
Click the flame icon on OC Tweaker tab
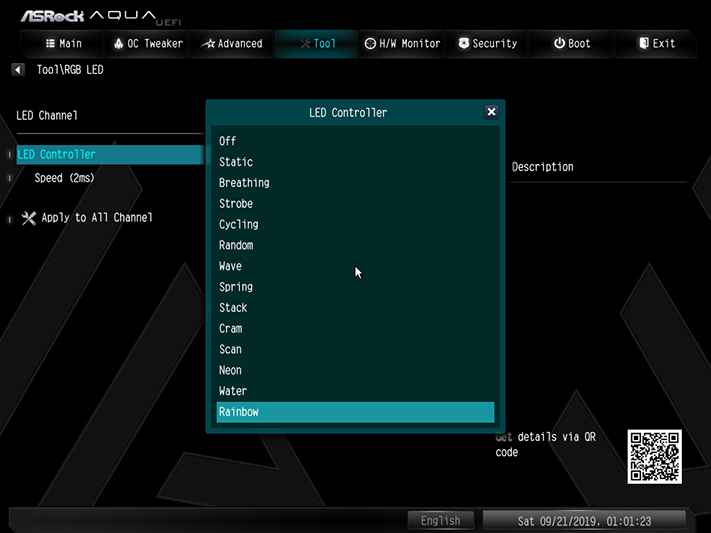coord(118,44)
